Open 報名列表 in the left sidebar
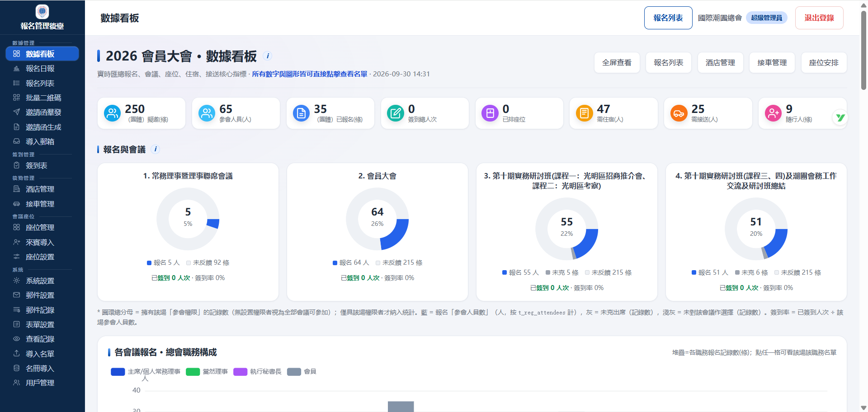Screen dimensions: 868x412 (42, 83)
